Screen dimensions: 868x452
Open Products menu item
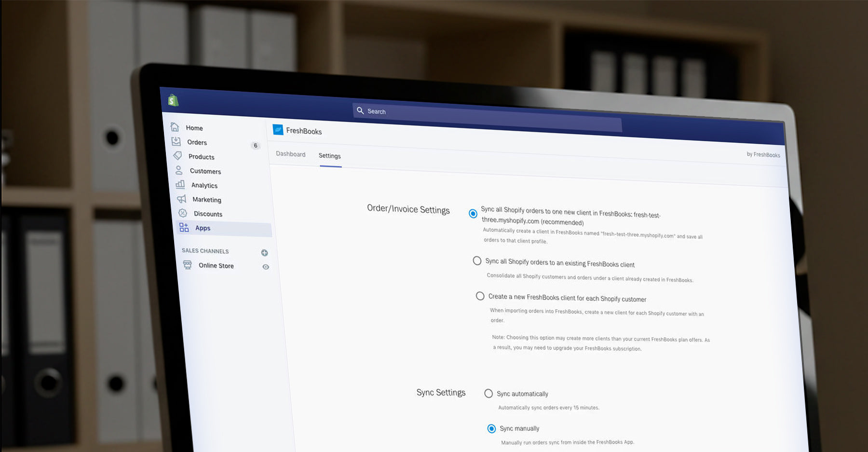[202, 157]
